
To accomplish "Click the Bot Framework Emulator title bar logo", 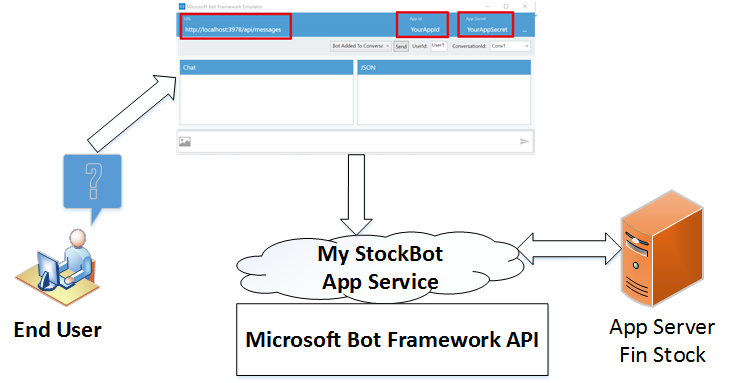I will pyautogui.click(x=182, y=7).
